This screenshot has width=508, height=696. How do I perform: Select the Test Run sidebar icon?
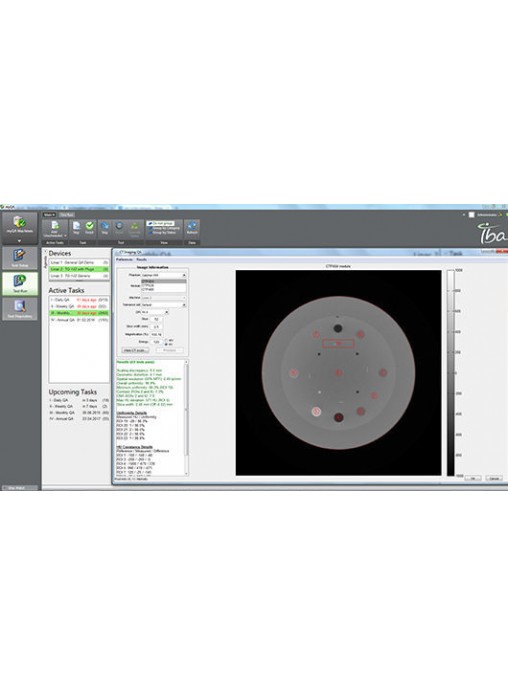[x=20, y=283]
